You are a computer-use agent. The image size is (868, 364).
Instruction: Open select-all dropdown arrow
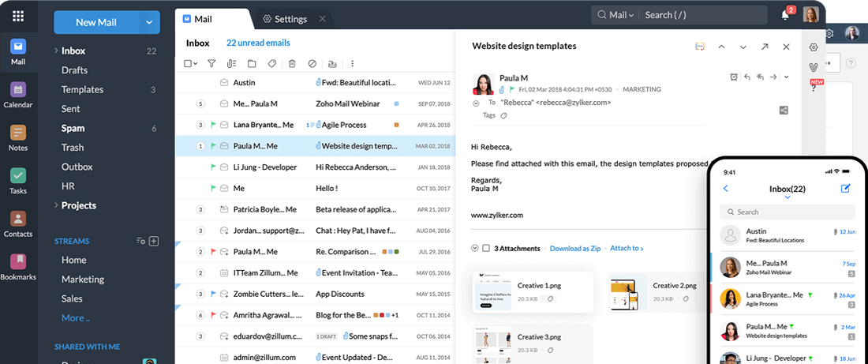(196, 64)
